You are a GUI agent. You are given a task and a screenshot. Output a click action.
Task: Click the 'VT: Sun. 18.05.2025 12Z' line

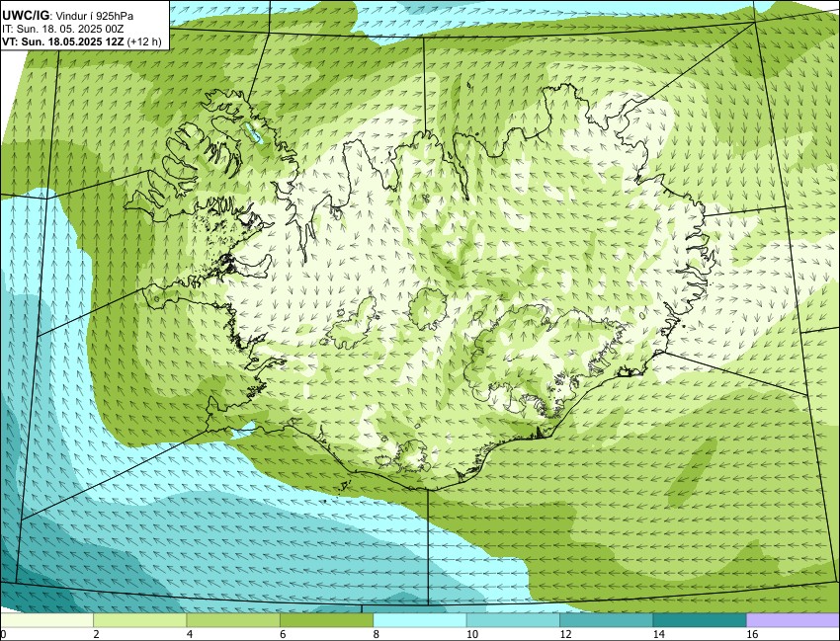[x=62, y=42]
